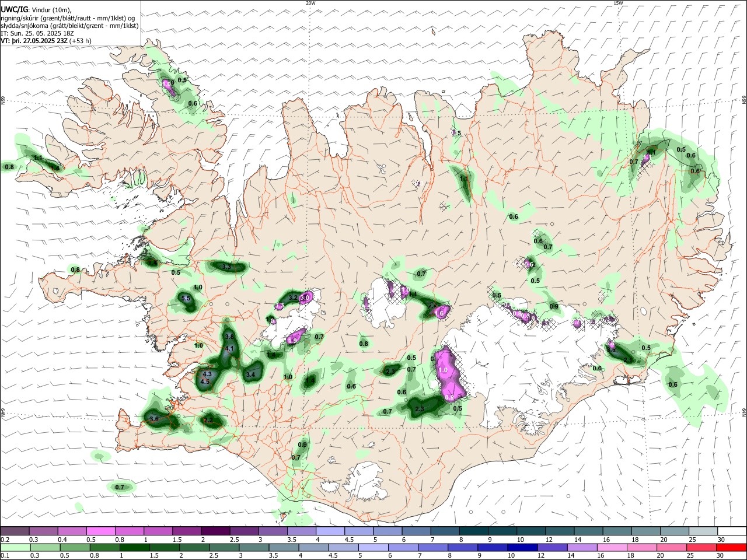The width and height of the screenshot is (747, 560).
Task: Select the 'rigning/skúrir' legend description line
Action: (x=69, y=17)
